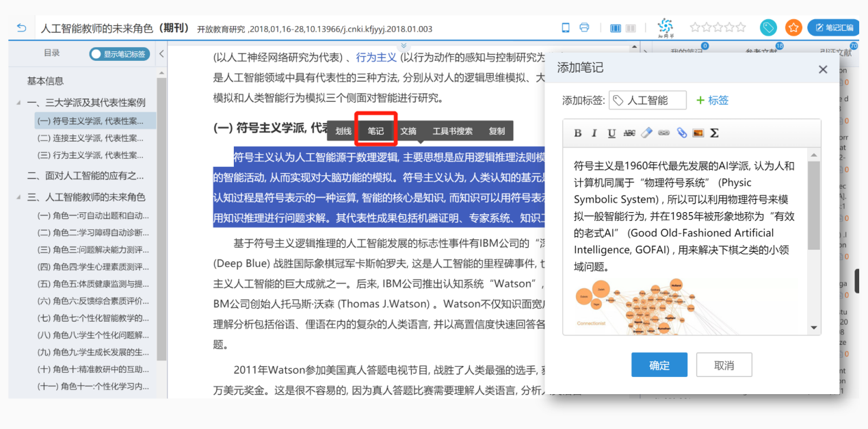The height and width of the screenshot is (429, 868).
Task: Click the 人工智能 tag input field
Action: point(648,101)
